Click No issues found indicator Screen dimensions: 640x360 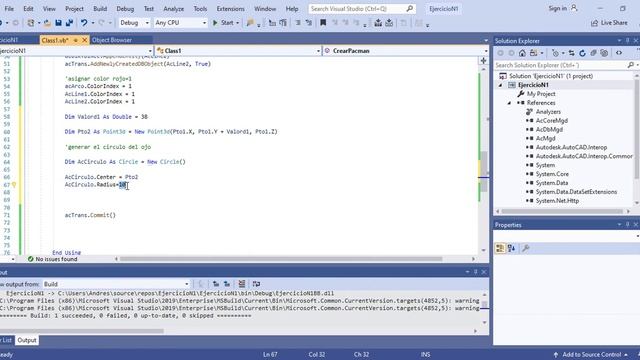point(52,259)
